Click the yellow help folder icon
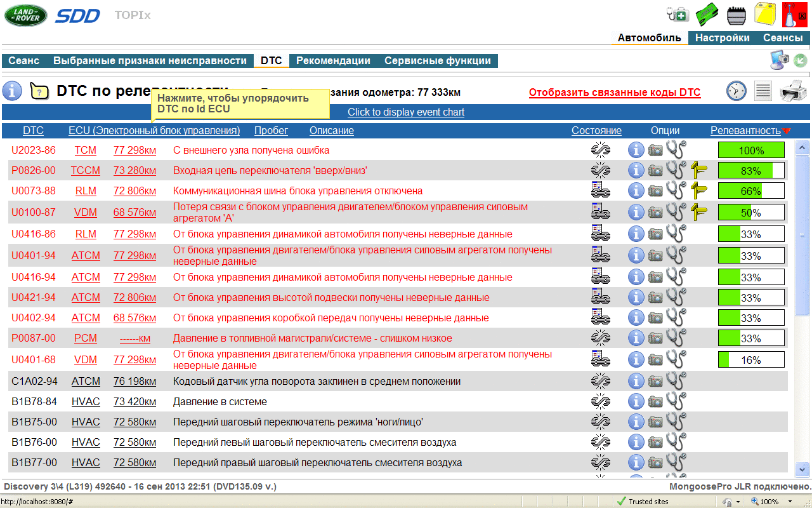 coord(39,91)
